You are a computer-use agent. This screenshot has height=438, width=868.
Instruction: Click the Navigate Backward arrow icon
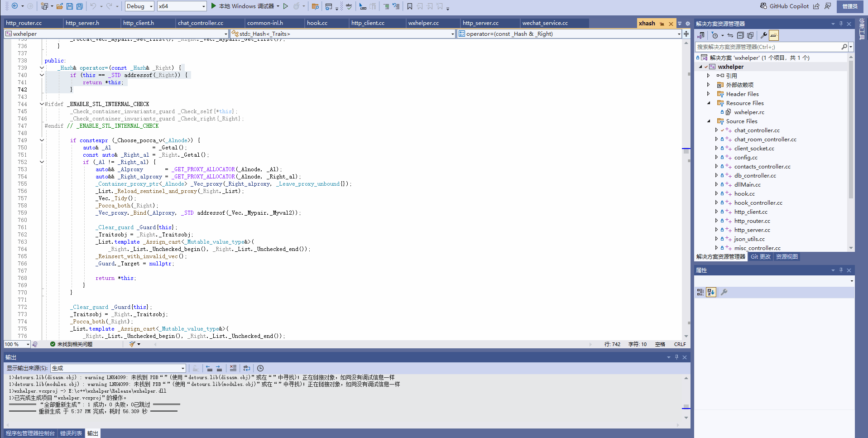(x=14, y=6)
